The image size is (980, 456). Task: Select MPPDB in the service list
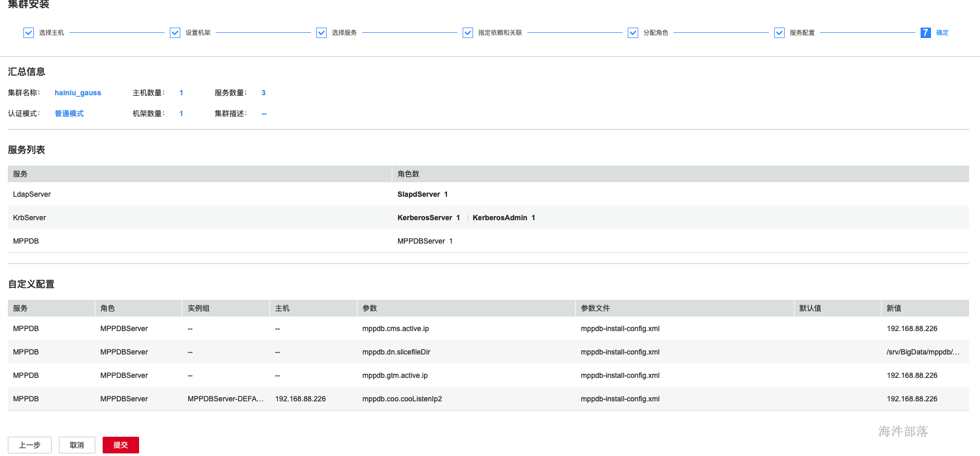click(26, 241)
